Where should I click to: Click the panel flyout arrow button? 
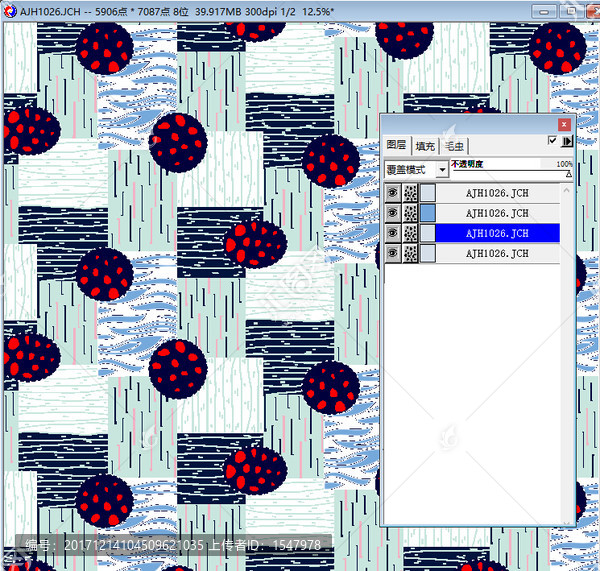coord(567,141)
